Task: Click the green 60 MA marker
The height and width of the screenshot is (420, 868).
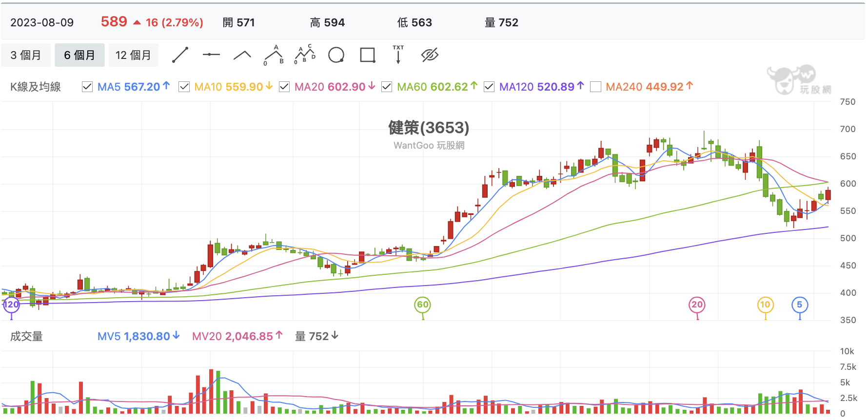Action: 423,305
